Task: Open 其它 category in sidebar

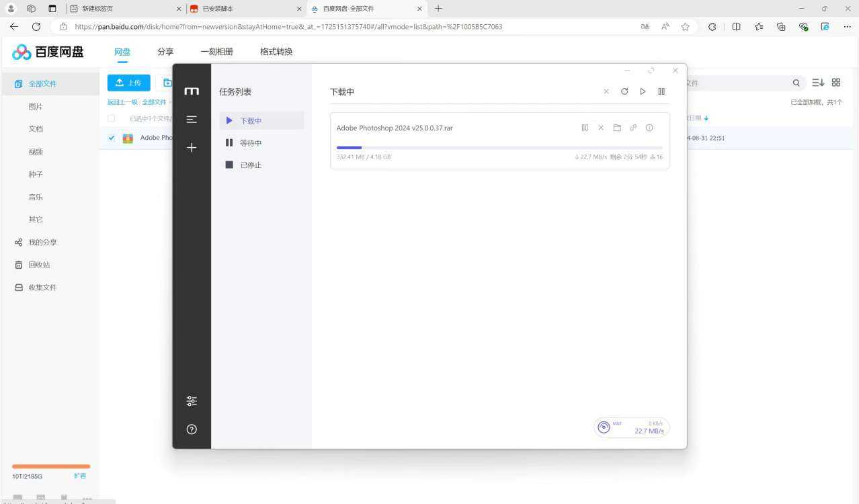Action: (36, 220)
